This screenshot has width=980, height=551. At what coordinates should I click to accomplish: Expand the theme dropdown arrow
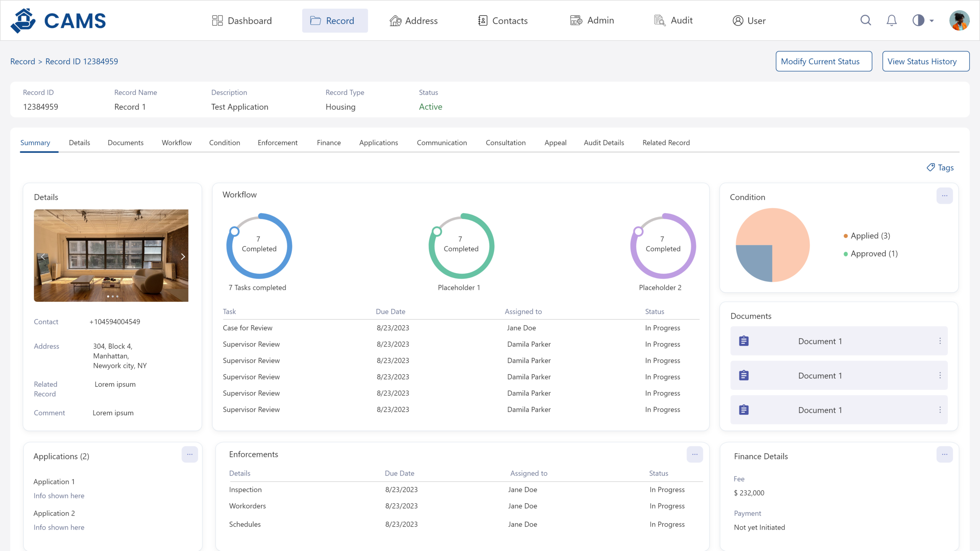tap(932, 21)
